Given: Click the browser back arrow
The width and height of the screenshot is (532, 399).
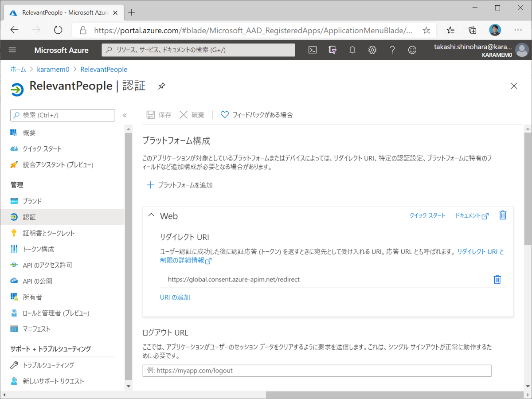Looking at the screenshot, I should pyautogui.click(x=15, y=30).
